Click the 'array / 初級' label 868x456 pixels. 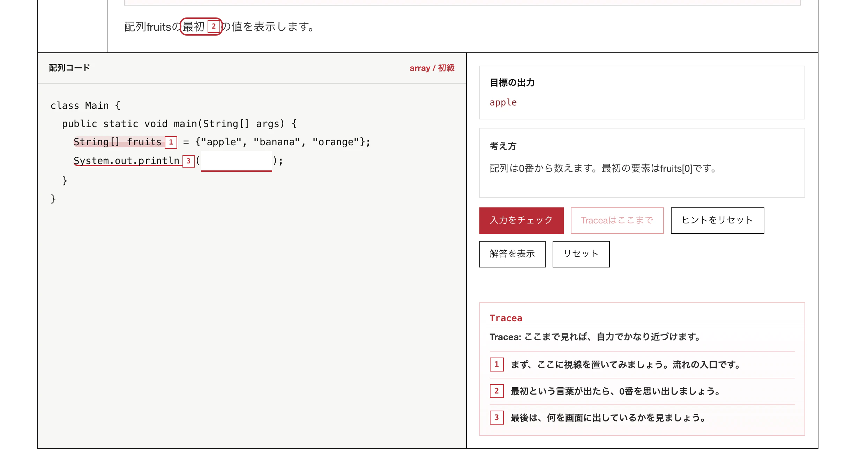pyautogui.click(x=432, y=68)
